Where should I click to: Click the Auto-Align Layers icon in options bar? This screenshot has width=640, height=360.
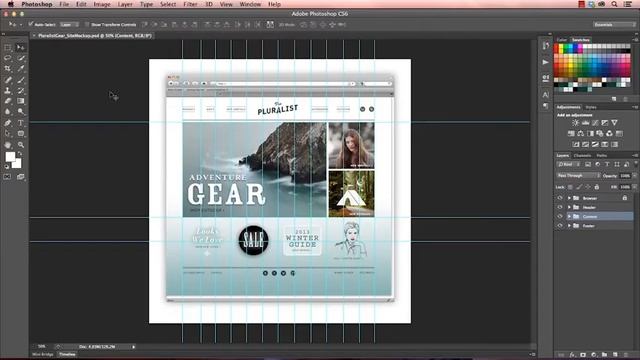(270, 24)
